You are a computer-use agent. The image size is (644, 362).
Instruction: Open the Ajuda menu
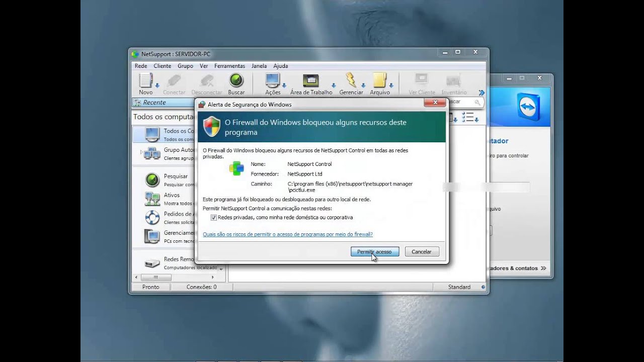(281, 66)
